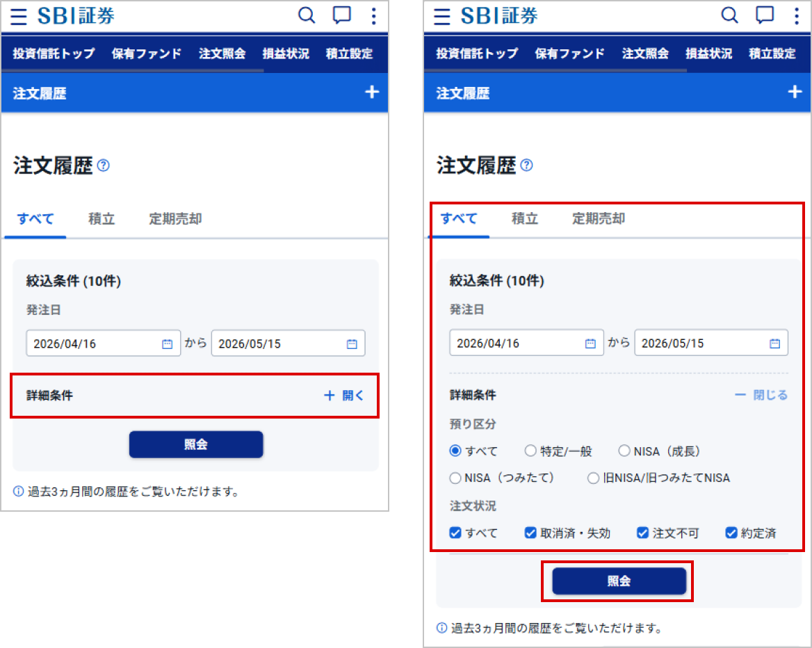The image size is (812, 648).
Task: Select 特定/一般 radio button
Action: (x=530, y=451)
